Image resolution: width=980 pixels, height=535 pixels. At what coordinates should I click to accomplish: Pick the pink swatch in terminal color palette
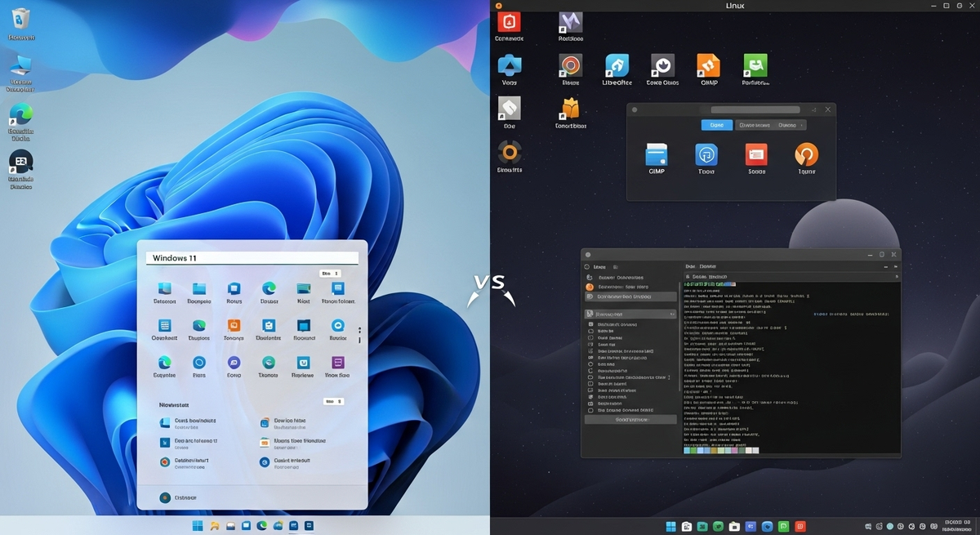point(734,450)
